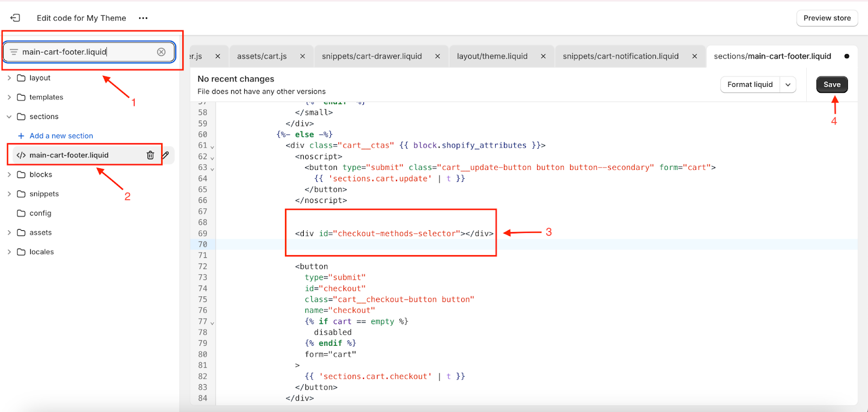Click the code icon beside main-cart-footer.liquid
The image size is (868, 412).
point(21,155)
